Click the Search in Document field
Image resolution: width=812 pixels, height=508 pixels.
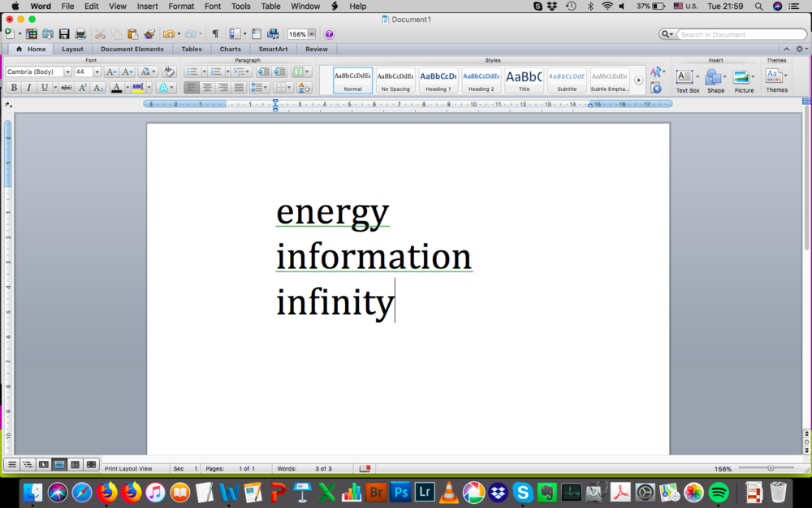click(739, 34)
